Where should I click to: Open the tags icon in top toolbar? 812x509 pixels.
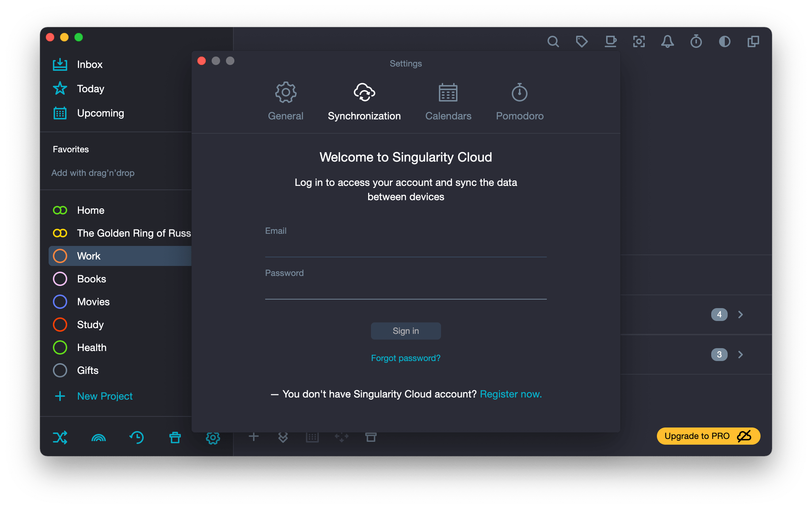point(581,42)
